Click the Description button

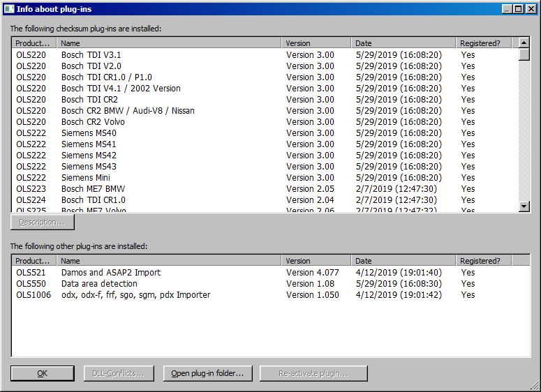pos(43,223)
